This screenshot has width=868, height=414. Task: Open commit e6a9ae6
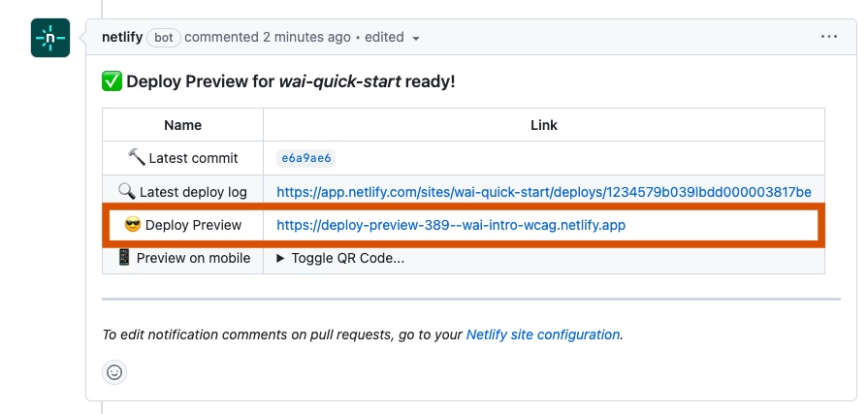[306, 158]
